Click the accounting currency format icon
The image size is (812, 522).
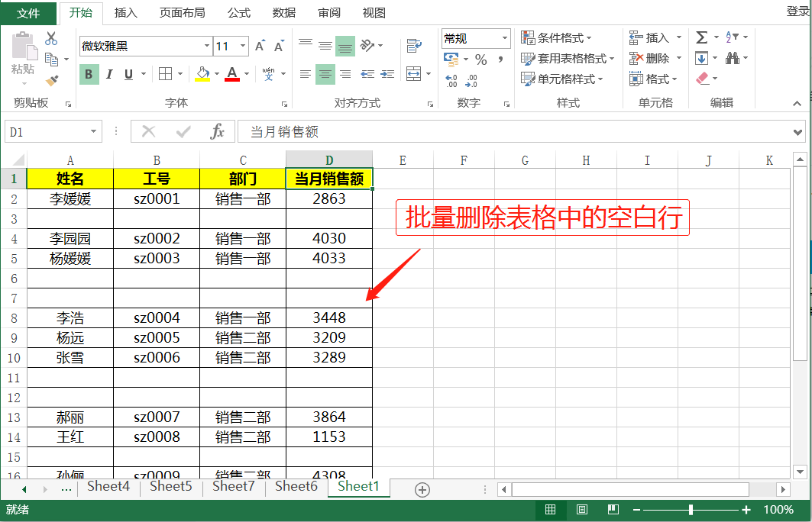[451, 60]
